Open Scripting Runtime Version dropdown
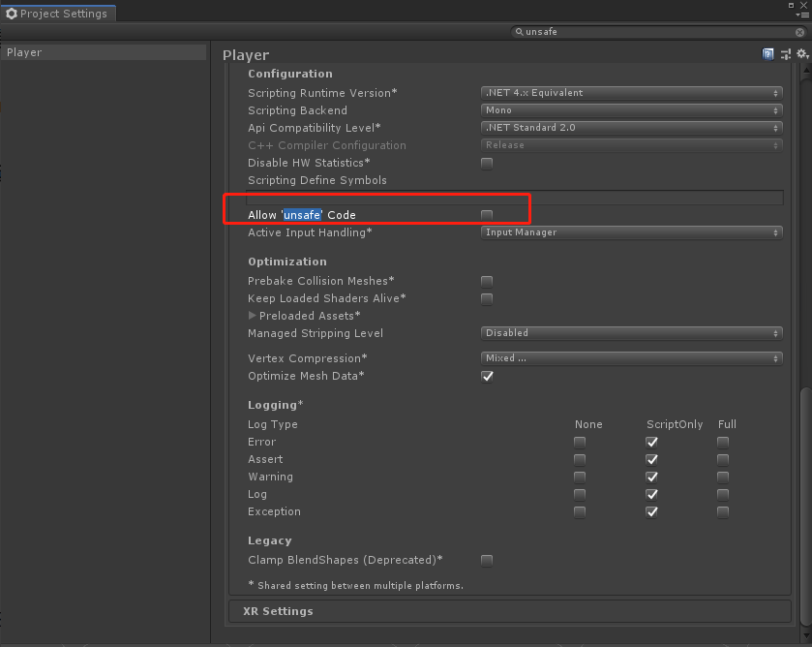The image size is (812, 647). 631,93
